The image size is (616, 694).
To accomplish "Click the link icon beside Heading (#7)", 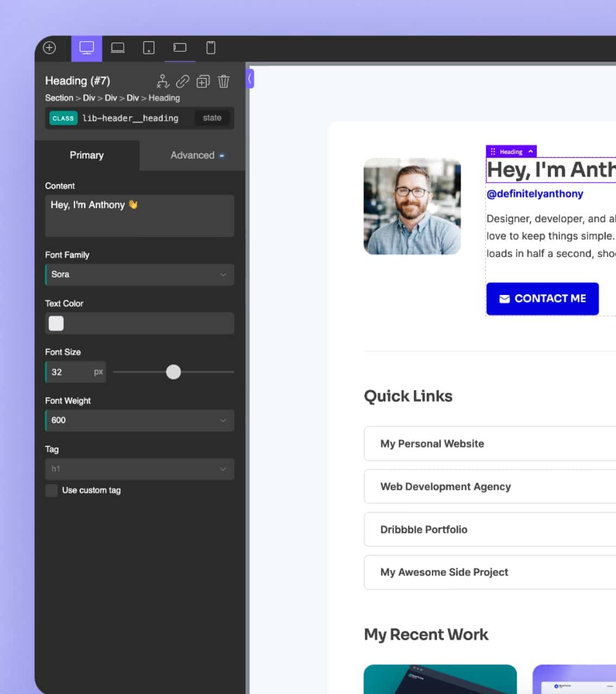I will coord(183,81).
